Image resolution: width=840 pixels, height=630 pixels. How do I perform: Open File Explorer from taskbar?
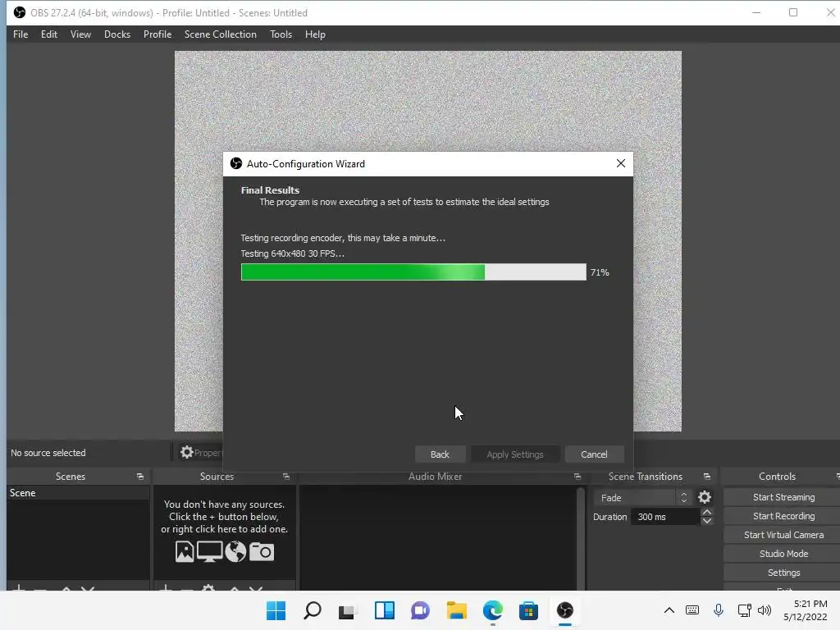(456, 610)
